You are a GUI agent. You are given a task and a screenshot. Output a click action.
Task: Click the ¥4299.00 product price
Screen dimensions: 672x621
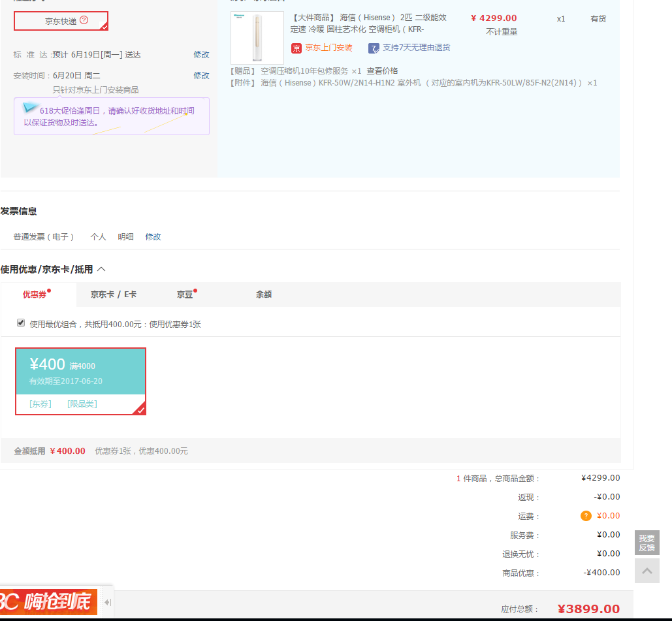point(494,18)
